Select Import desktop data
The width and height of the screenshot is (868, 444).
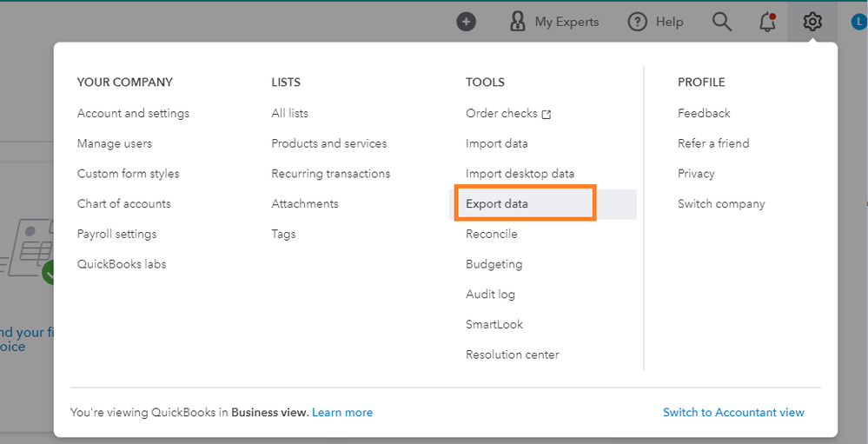point(520,173)
